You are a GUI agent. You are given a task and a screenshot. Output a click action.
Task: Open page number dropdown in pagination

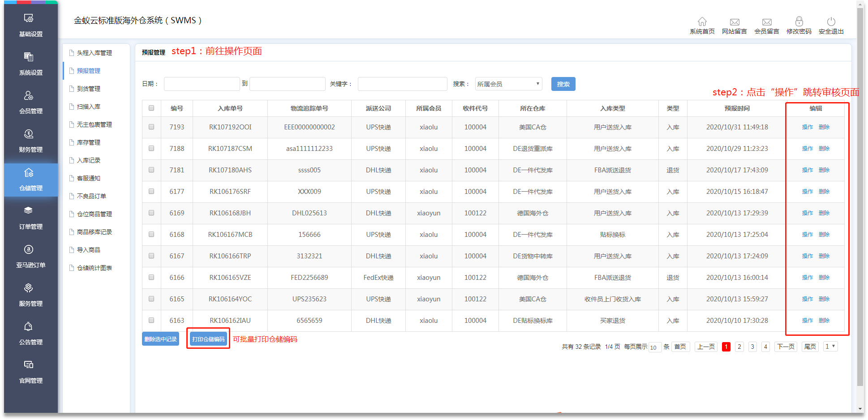click(830, 347)
